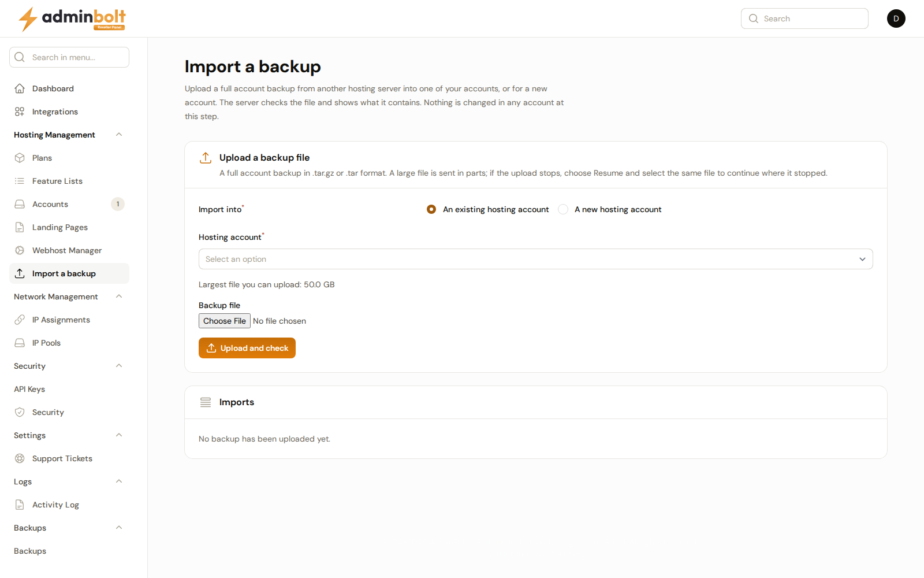Open API Keys menu item

click(69, 389)
